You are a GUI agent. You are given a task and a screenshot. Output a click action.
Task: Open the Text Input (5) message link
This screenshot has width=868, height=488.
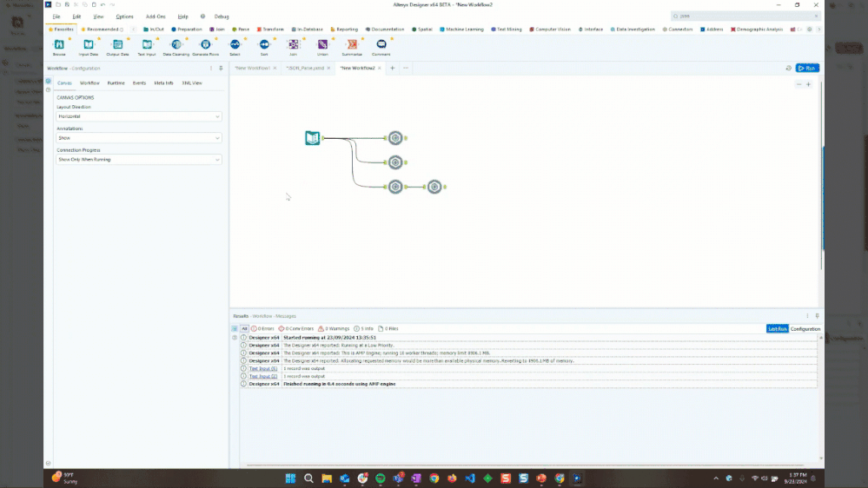pos(264,368)
